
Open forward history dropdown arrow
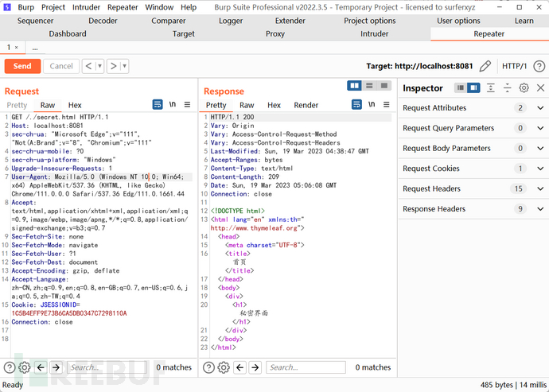pyautogui.click(x=125, y=66)
